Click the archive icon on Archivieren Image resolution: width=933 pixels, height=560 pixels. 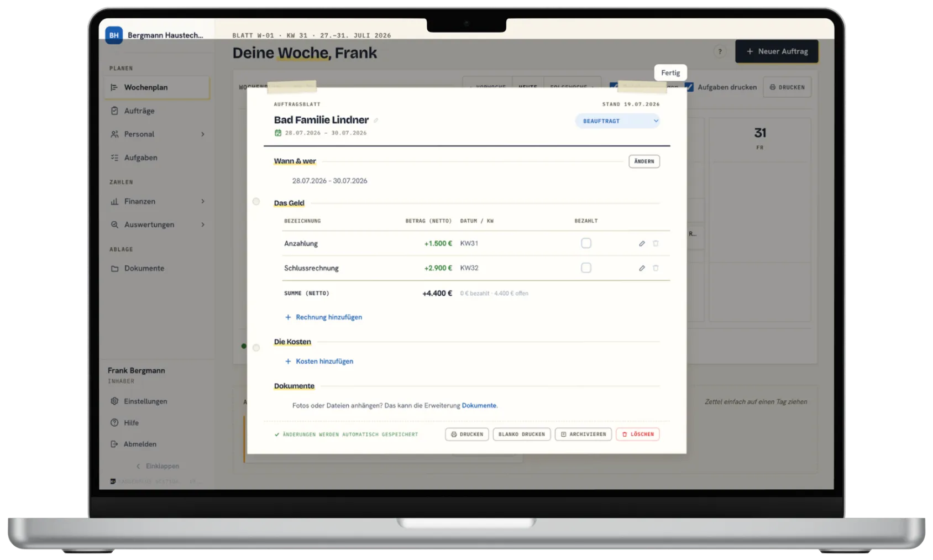(x=564, y=435)
